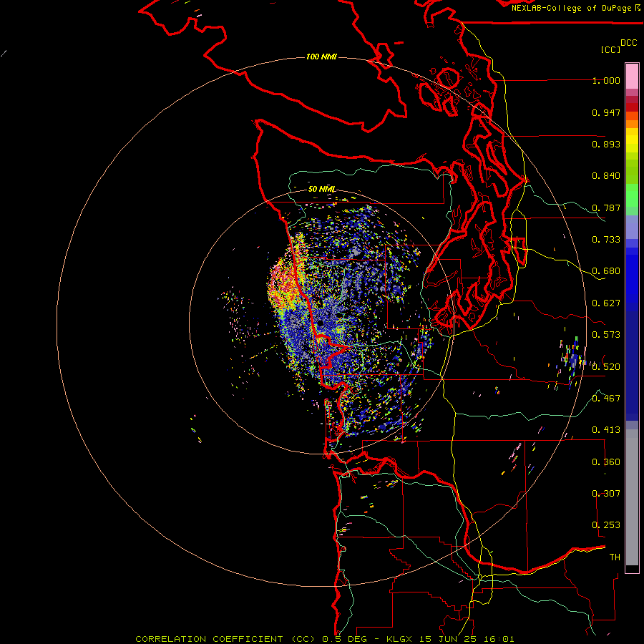
Task: Select the 0.947 scale value
Action: (x=606, y=112)
